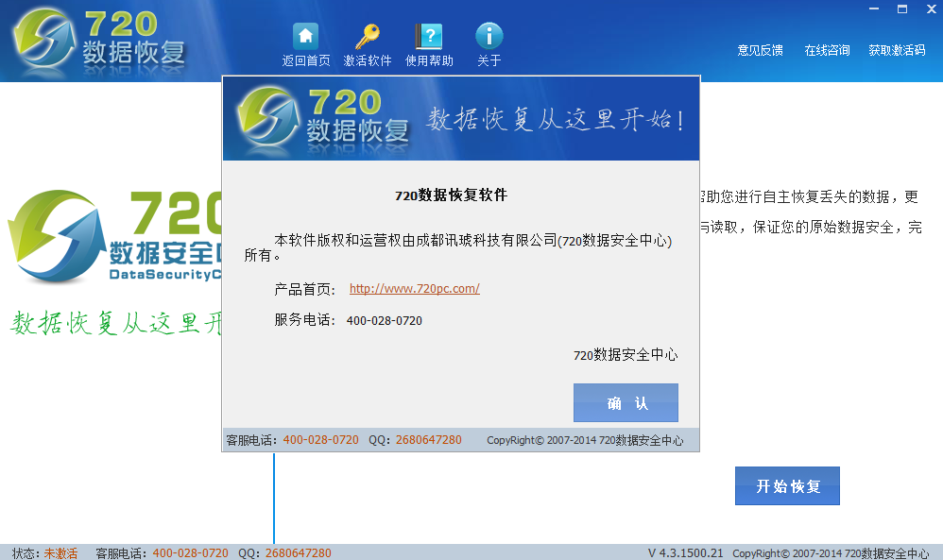Screen dimensions: 943x560
Task: Click the 返回首页 home icon
Action: 305,36
